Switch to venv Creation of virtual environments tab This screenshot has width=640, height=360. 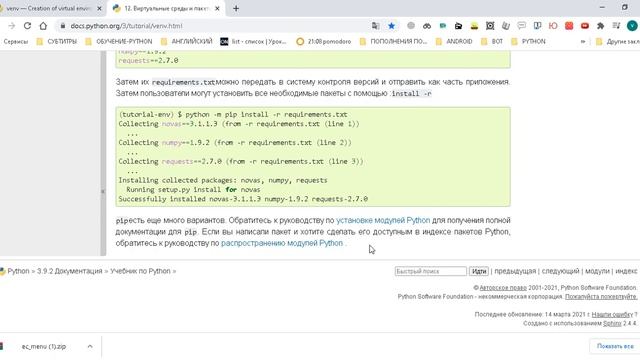(48, 8)
